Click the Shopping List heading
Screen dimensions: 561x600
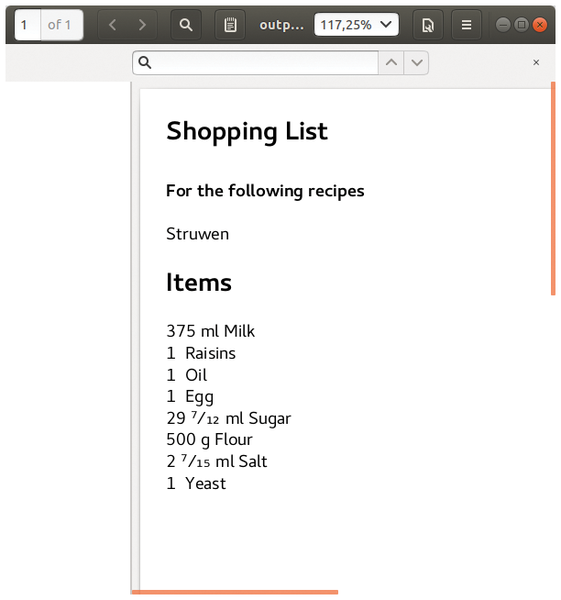247,132
